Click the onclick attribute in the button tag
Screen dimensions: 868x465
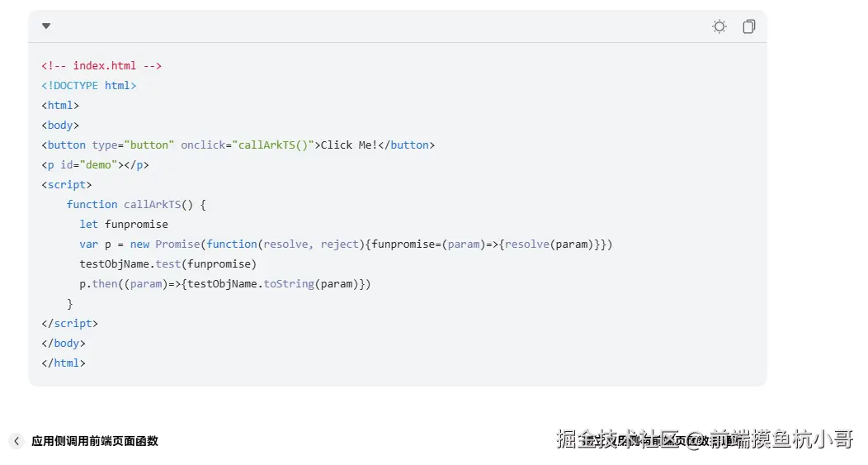pos(203,145)
